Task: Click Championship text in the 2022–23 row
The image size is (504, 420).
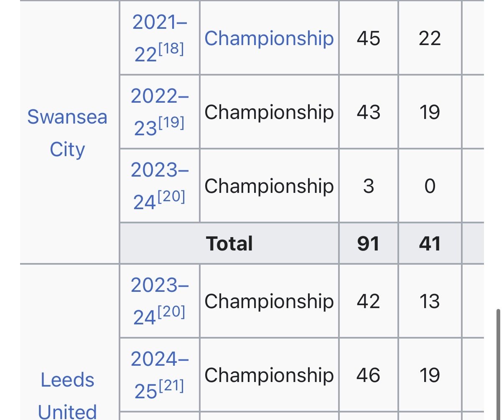Action: [x=269, y=112]
